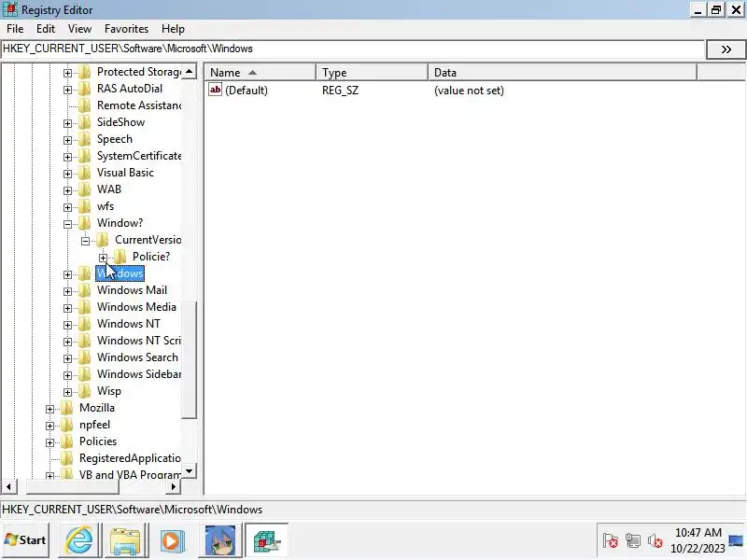This screenshot has height=560, width=747.
Task: Click the tree pane scroll up arrow
Action: click(x=190, y=72)
